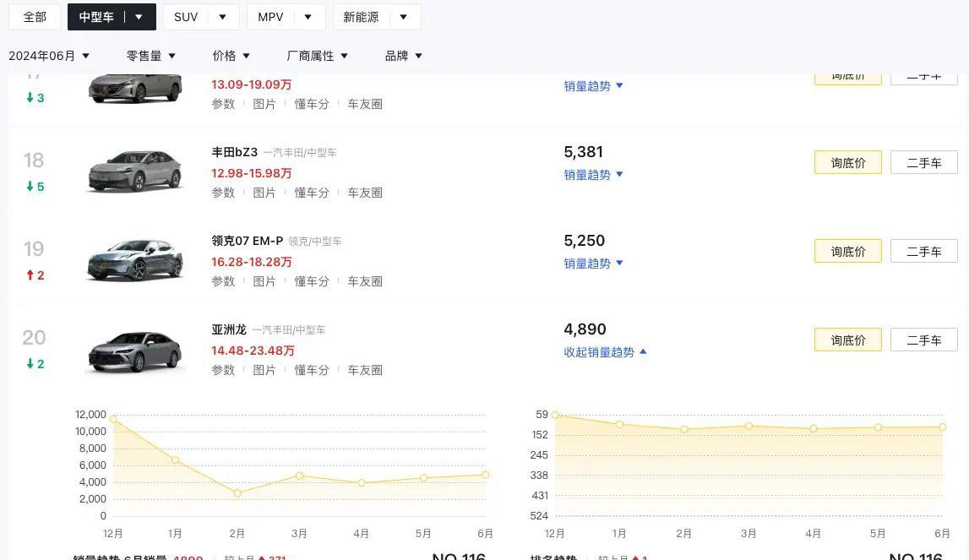Click the 12月 point on sales chart

click(113, 419)
